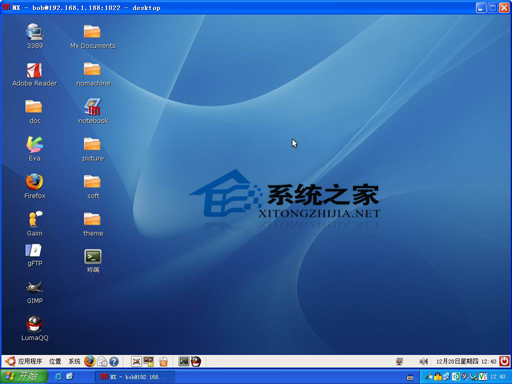Open the 位置 Places menu
This screenshot has width=512, height=384.
coord(55,361)
